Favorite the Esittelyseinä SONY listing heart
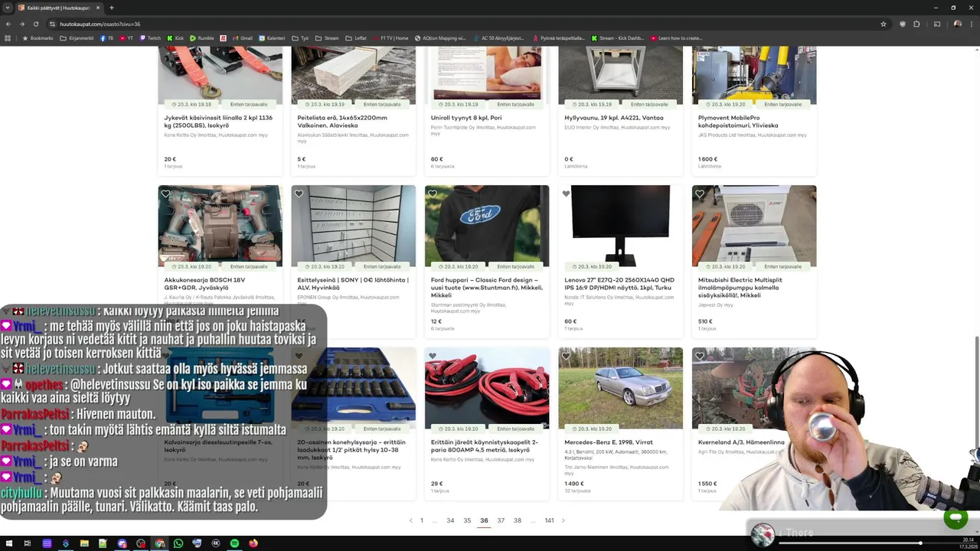The image size is (980, 551). 299,194
